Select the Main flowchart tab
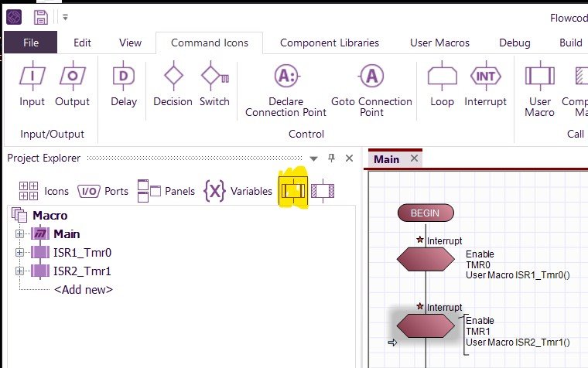This screenshot has width=588, height=368. click(386, 159)
